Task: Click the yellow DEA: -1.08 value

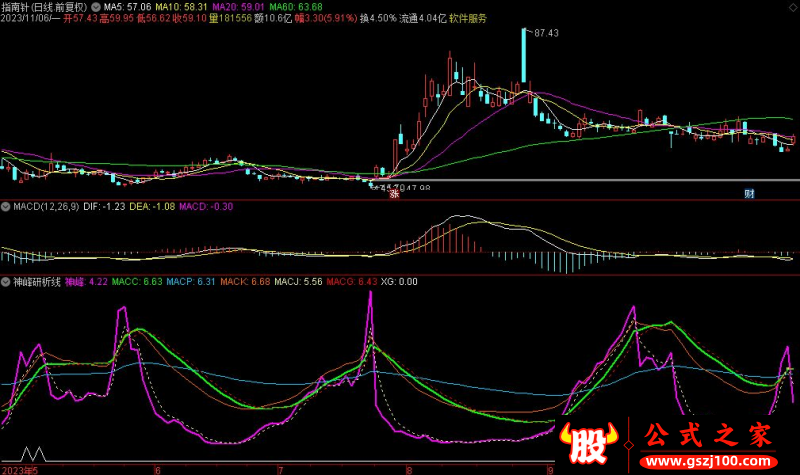Action: coord(152,207)
